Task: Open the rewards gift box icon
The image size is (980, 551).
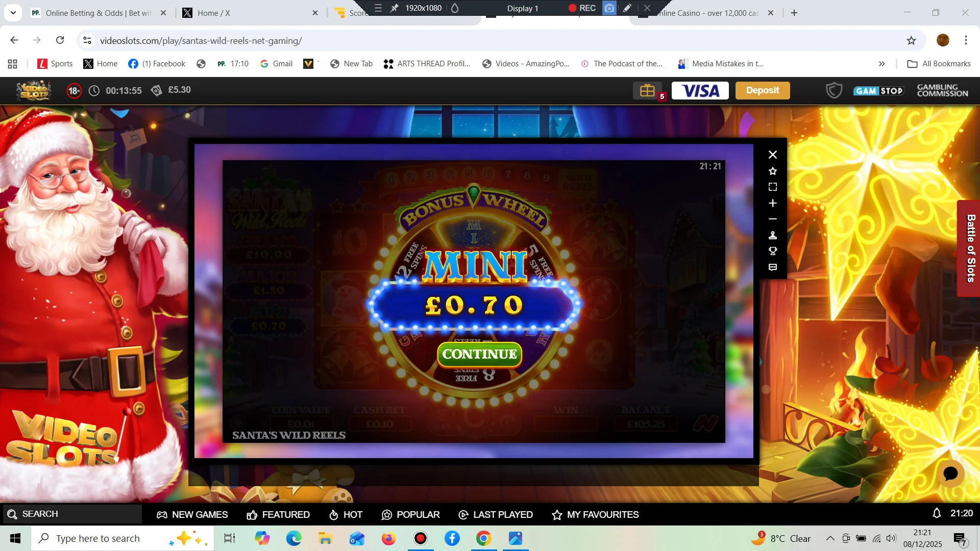Action: click(647, 90)
